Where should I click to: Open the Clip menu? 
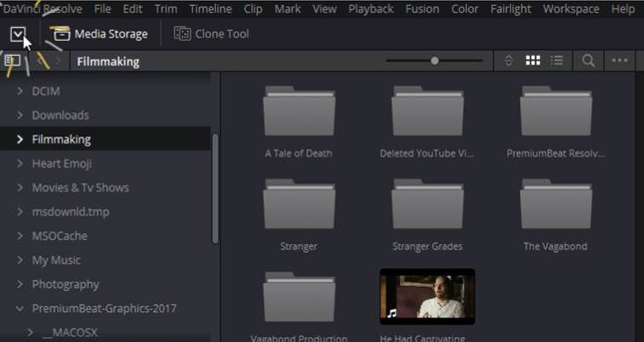coord(253,9)
